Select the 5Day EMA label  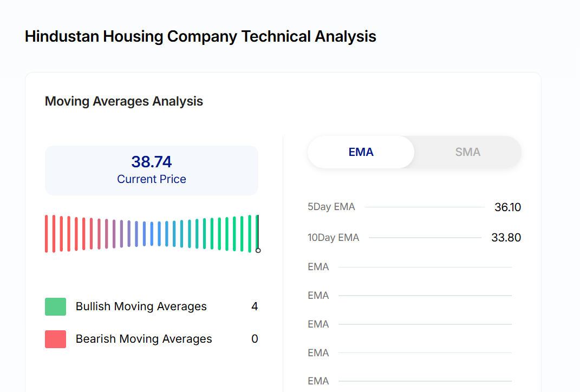click(331, 207)
